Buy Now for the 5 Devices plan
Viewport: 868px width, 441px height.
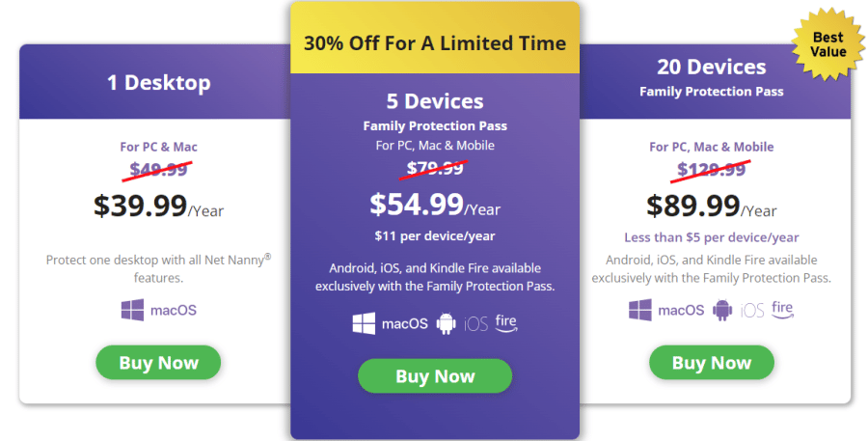(x=435, y=376)
